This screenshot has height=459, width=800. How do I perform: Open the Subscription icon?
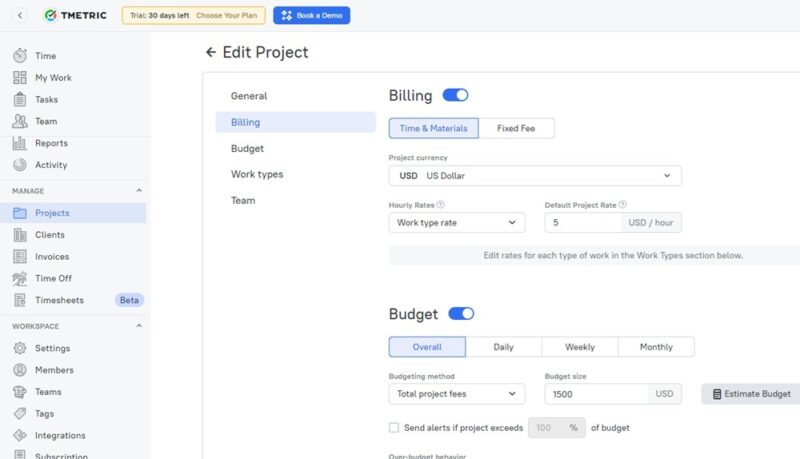point(20,454)
